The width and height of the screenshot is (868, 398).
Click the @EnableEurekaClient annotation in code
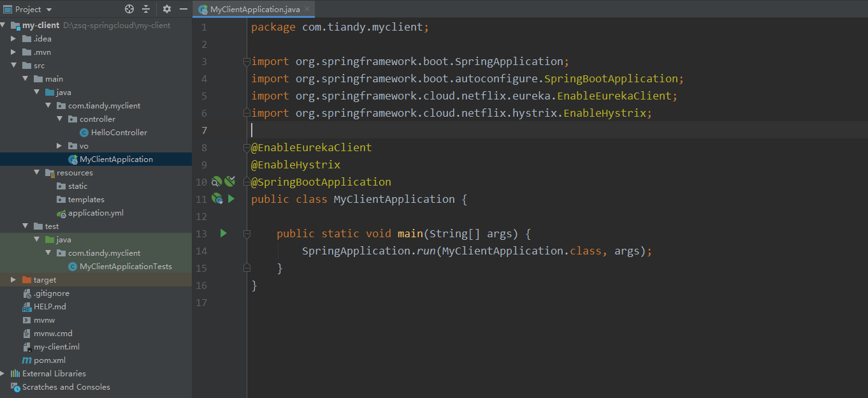pyautogui.click(x=311, y=147)
